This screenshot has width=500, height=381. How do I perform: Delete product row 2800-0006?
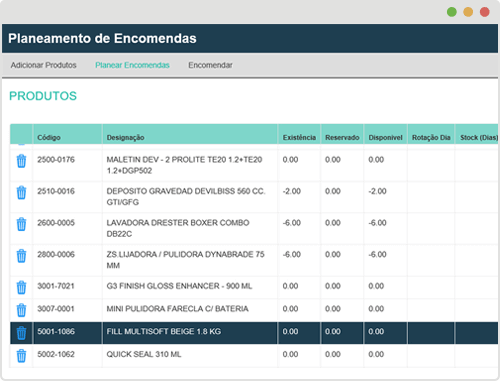tap(21, 256)
